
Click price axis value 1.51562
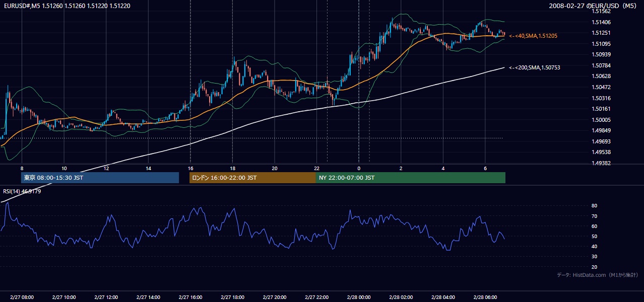click(x=601, y=11)
